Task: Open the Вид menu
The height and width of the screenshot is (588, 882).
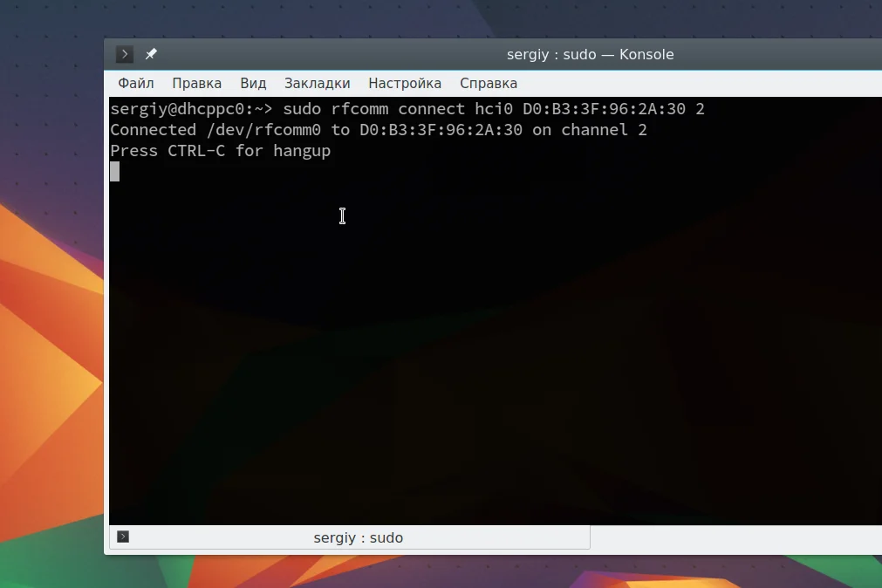Action: tap(253, 83)
